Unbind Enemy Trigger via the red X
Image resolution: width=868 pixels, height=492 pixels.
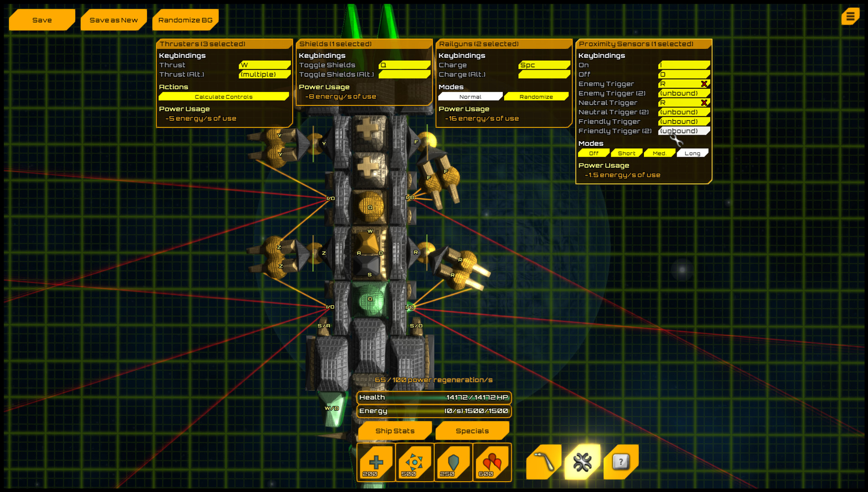point(704,84)
